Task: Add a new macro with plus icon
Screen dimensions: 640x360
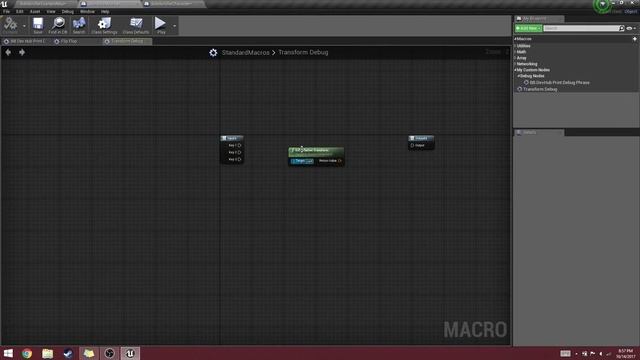Action: click(x=635, y=39)
